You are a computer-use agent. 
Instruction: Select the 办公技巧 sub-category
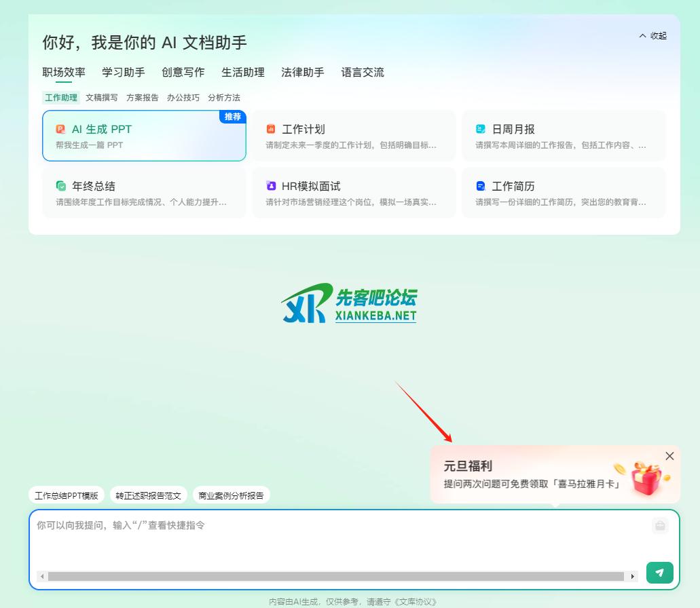coord(183,98)
